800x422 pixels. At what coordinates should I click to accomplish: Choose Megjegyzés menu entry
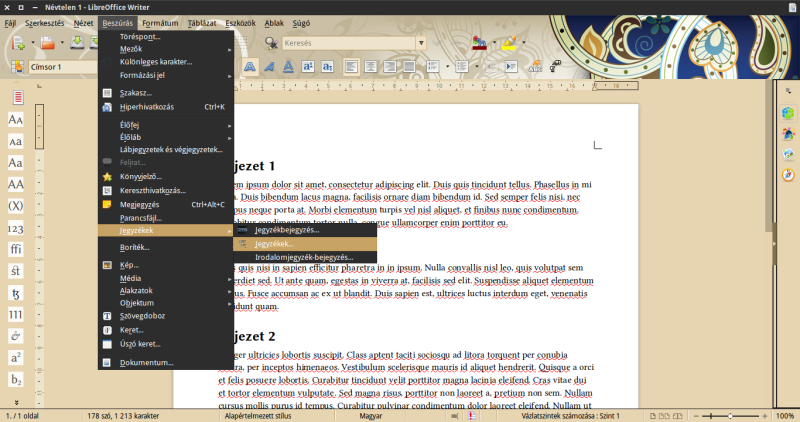point(166,204)
